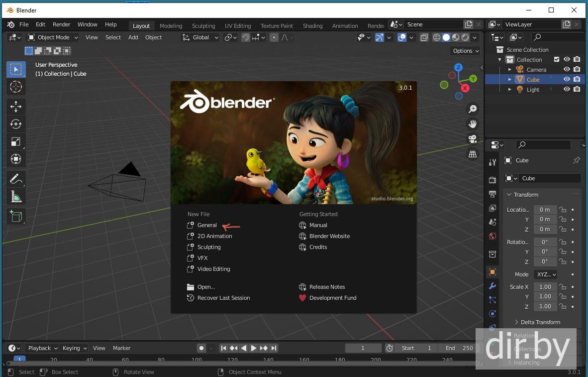Activate the Rotate tool
Screen dimensions: 588x377
[16, 124]
